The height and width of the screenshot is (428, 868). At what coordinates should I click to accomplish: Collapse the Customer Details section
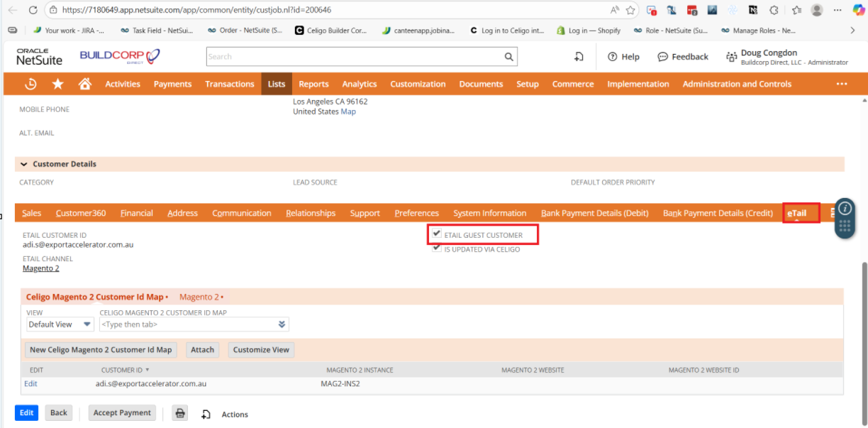(x=24, y=164)
